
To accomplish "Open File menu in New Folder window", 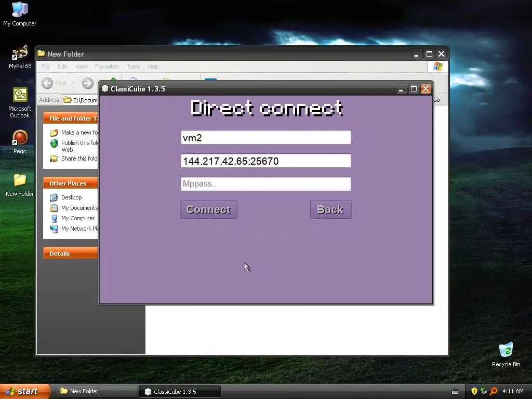I will coord(45,66).
